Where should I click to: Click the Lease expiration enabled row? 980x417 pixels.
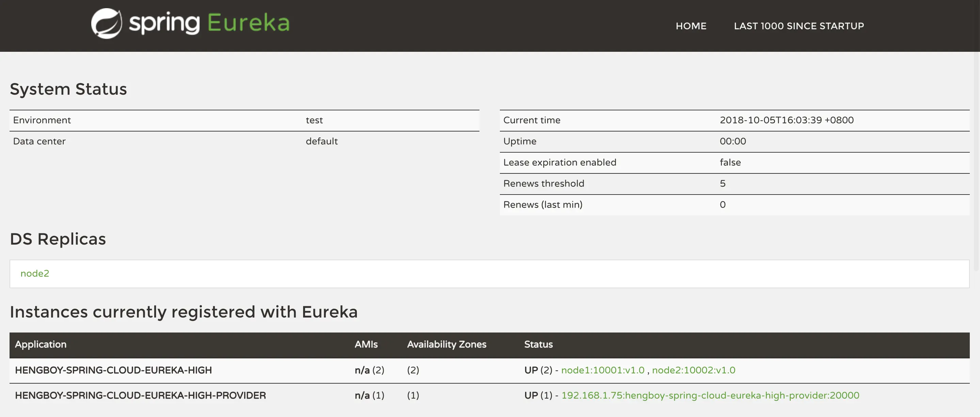pos(559,163)
